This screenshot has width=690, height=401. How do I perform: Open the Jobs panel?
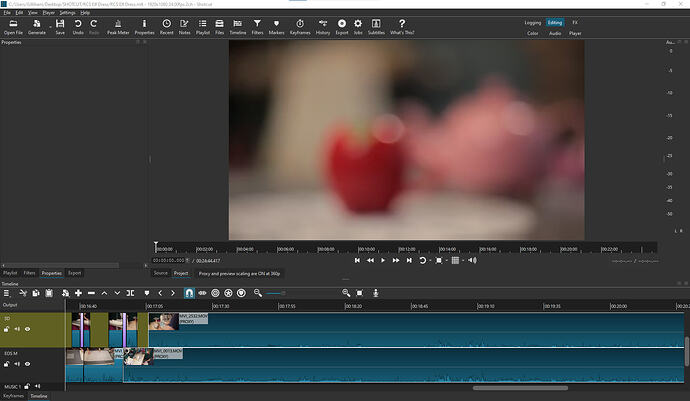(358, 27)
